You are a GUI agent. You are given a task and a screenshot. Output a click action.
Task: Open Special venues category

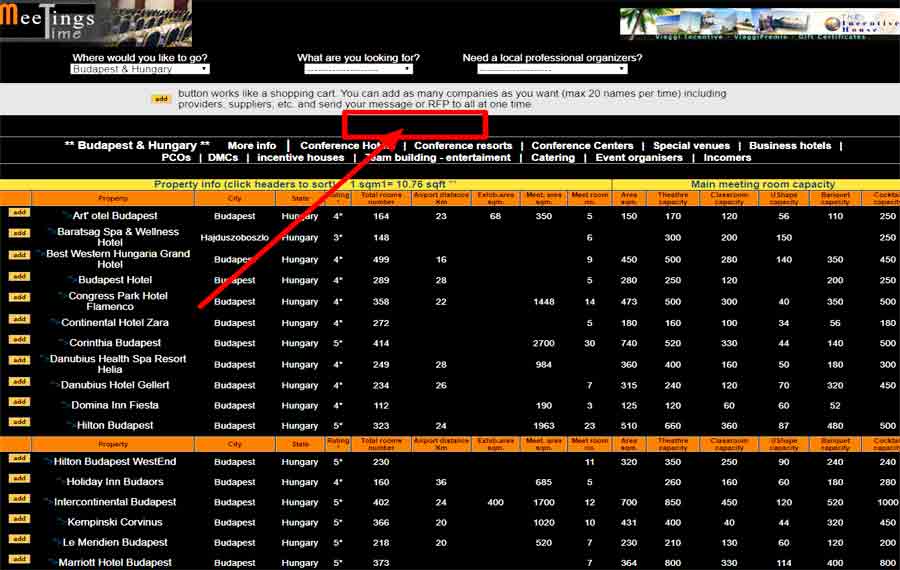tap(691, 146)
